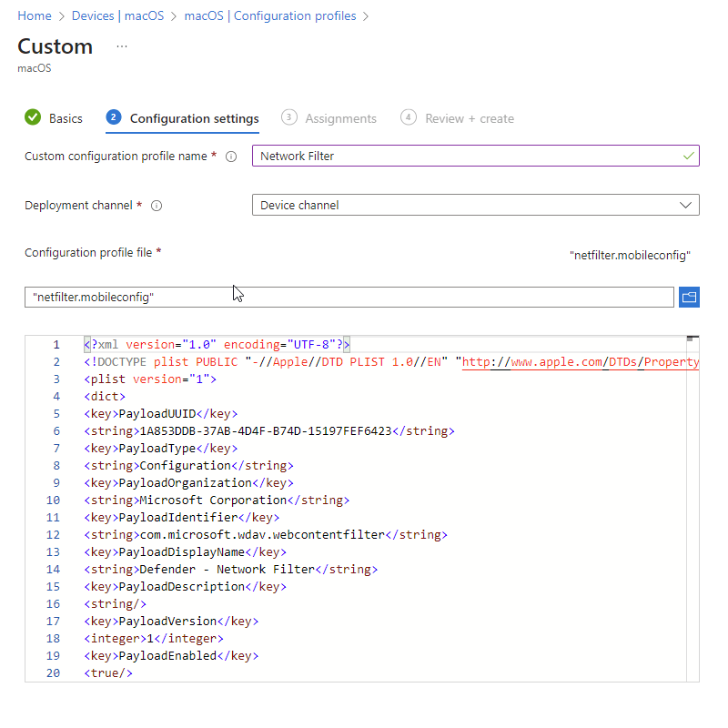The image size is (728, 728).
Task: Open Devices | macOS breadcrumb link
Action: tap(117, 15)
